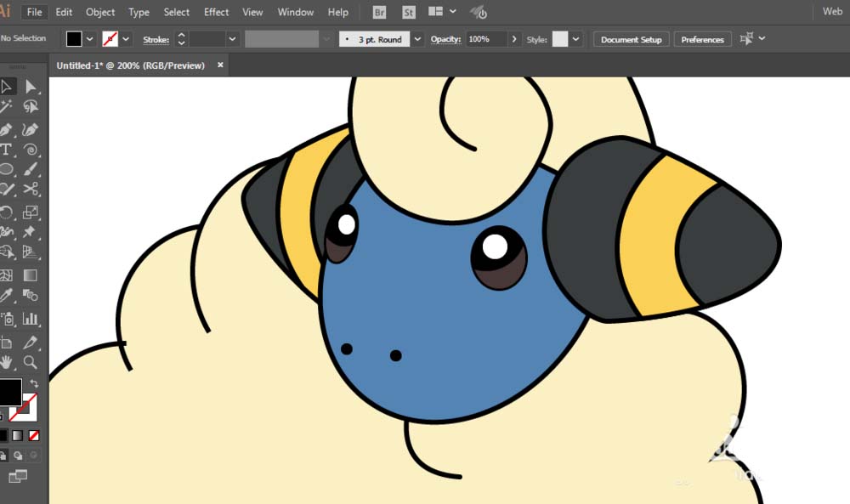Choose the Magic Wand tool
Screen dimensions: 850x504
[x=7, y=107]
